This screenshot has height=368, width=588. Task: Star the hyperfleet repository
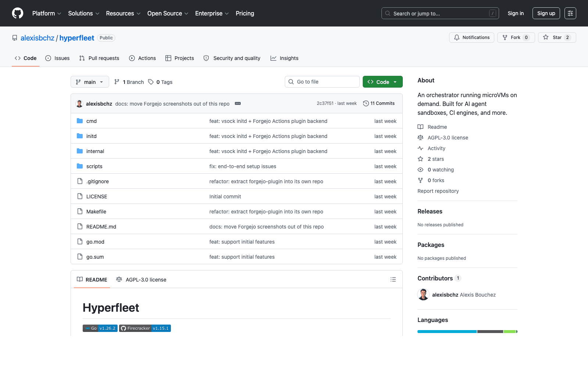557,38
